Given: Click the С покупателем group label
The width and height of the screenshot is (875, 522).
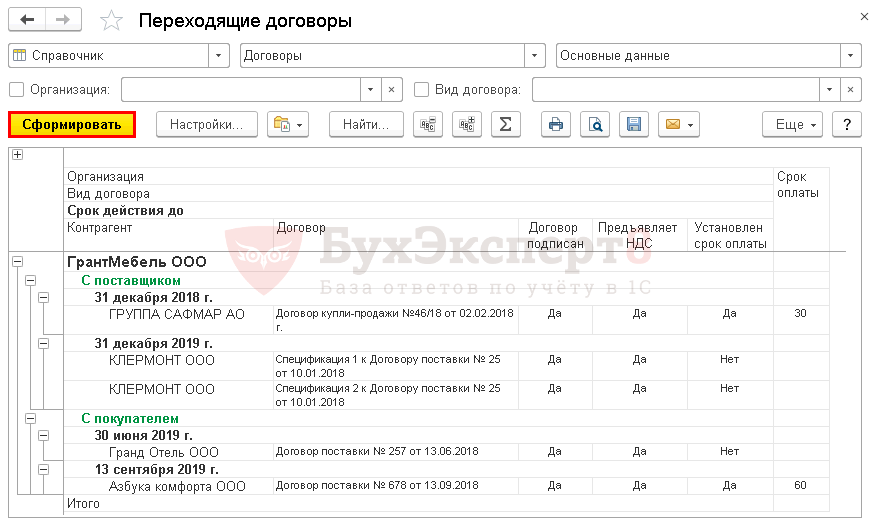Looking at the screenshot, I should pyautogui.click(x=129, y=418).
